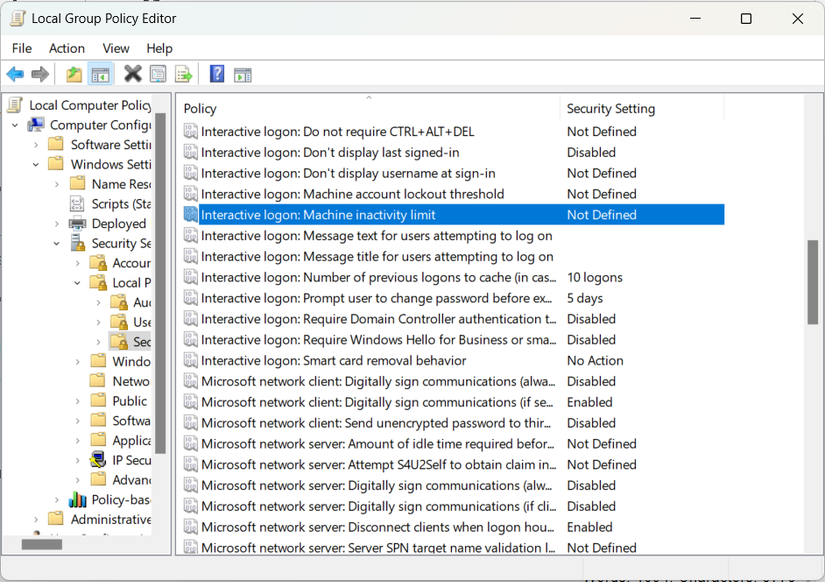
Task: Open the Action menu
Action: pyautogui.click(x=66, y=48)
